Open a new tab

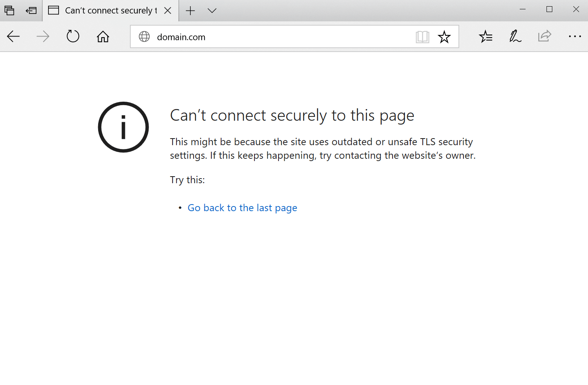[190, 11]
